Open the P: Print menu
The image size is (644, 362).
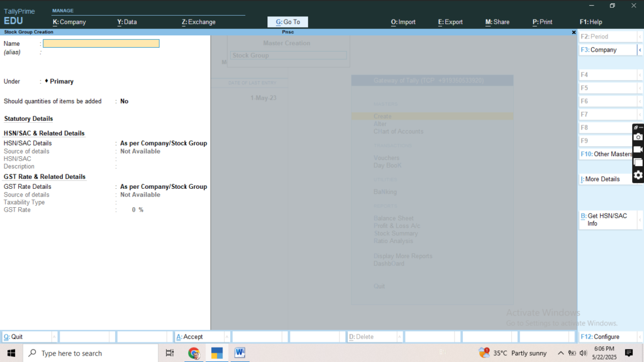coord(542,22)
